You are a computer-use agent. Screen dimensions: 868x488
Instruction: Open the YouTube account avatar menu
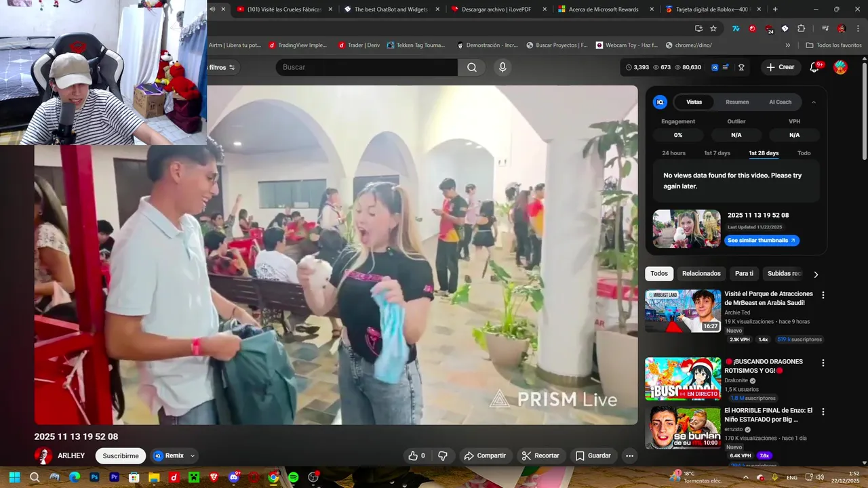point(840,67)
